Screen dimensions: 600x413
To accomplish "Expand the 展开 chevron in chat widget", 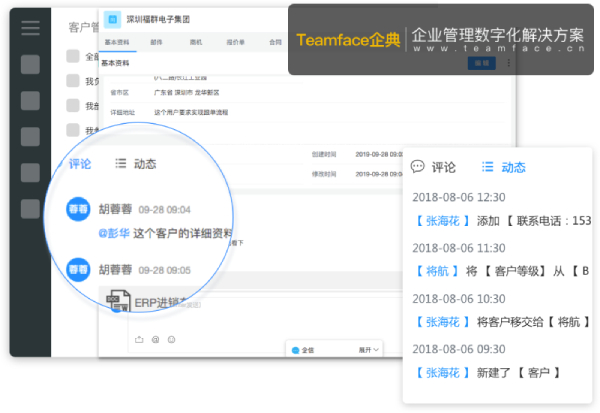I will (376, 350).
